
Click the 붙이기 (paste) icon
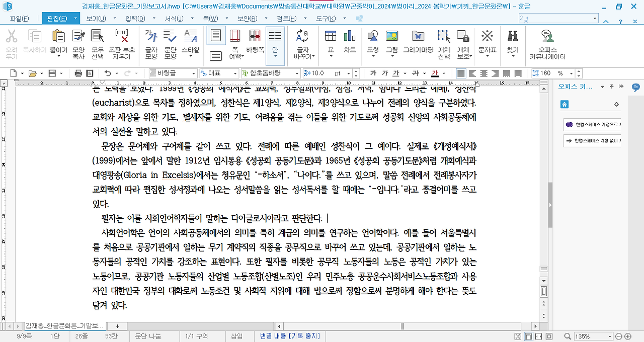[x=59, y=36]
